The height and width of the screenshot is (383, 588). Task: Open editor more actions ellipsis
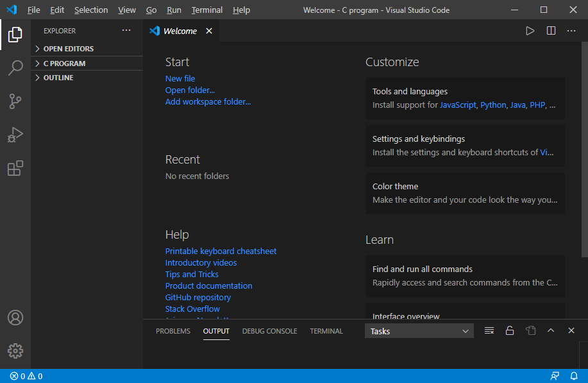point(571,31)
